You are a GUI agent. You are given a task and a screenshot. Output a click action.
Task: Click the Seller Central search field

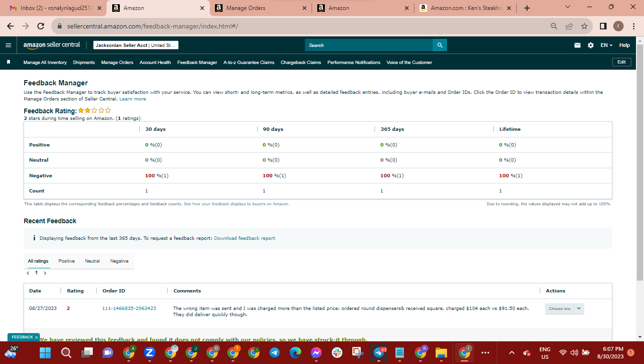pyautogui.click(x=369, y=45)
